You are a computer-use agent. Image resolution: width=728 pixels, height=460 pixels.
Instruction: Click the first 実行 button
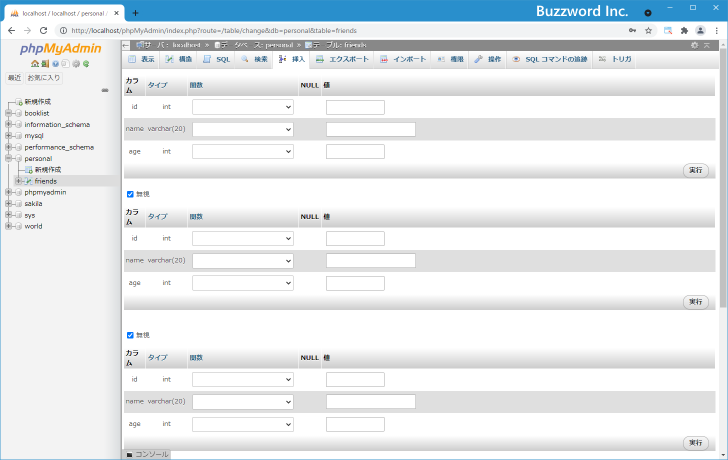point(696,170)
